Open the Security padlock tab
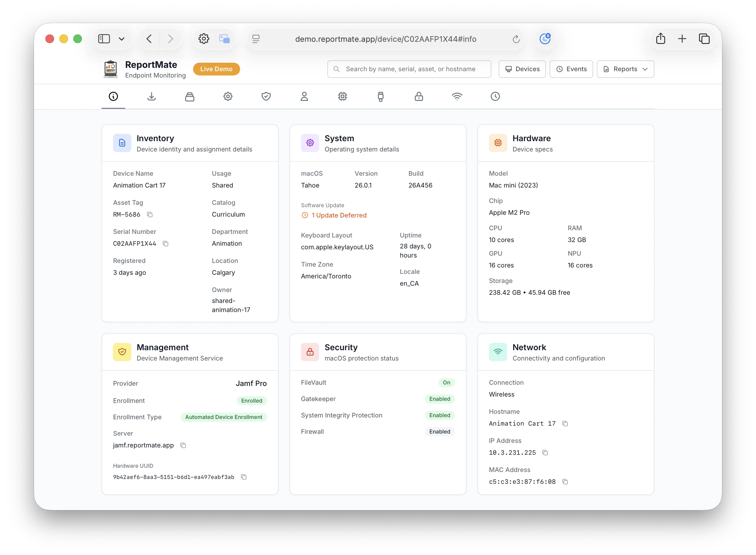756x555 pixels. coord(419,96)
